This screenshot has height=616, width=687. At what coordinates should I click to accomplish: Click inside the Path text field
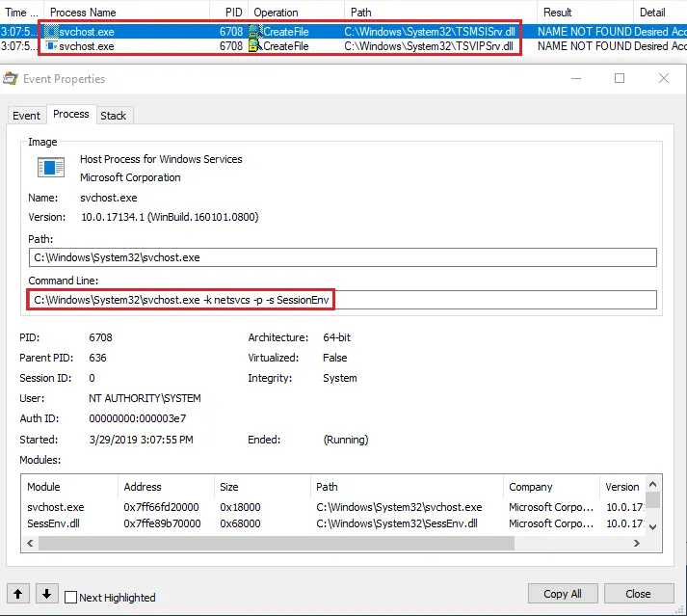[342, 257]
